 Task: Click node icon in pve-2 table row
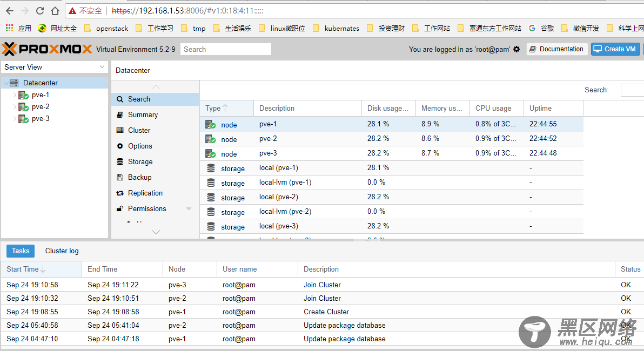click(211, 139)
